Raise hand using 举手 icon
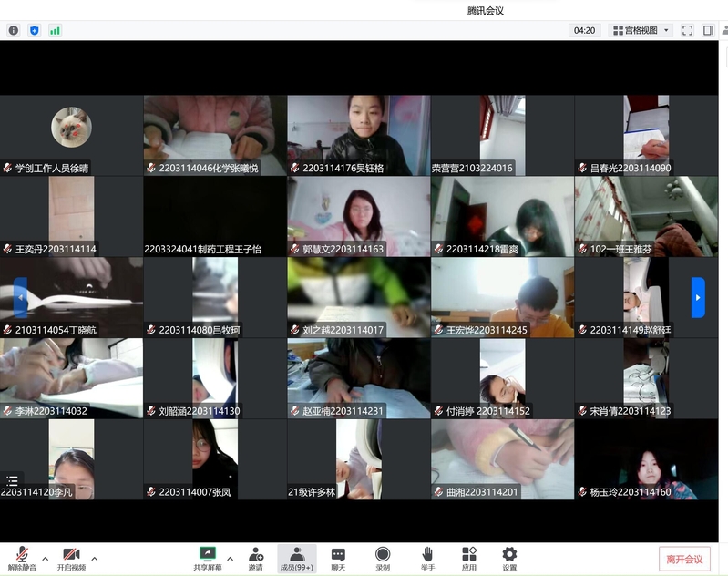Viewport: 728px width, 576px height. tap(427, 558)
